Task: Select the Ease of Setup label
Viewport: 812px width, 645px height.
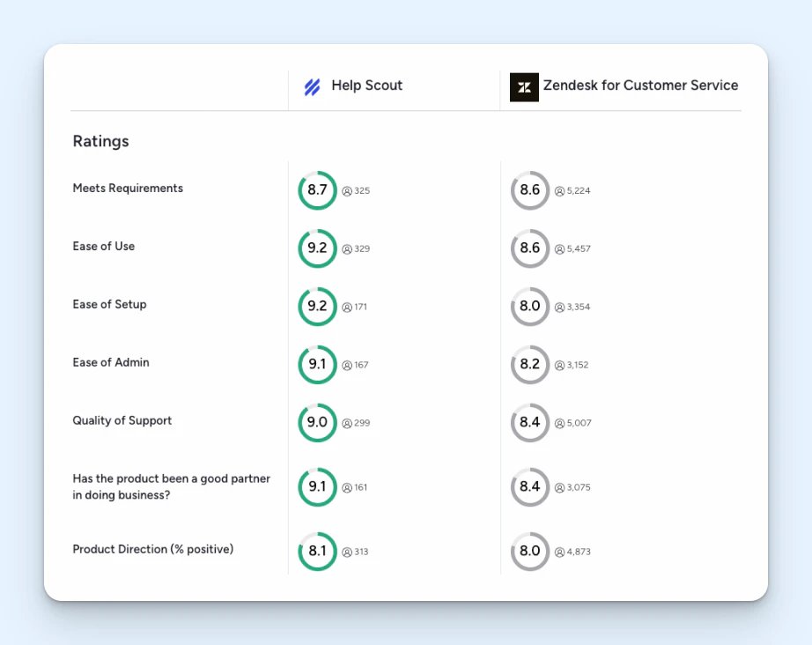Action: [x=110, y=304]
